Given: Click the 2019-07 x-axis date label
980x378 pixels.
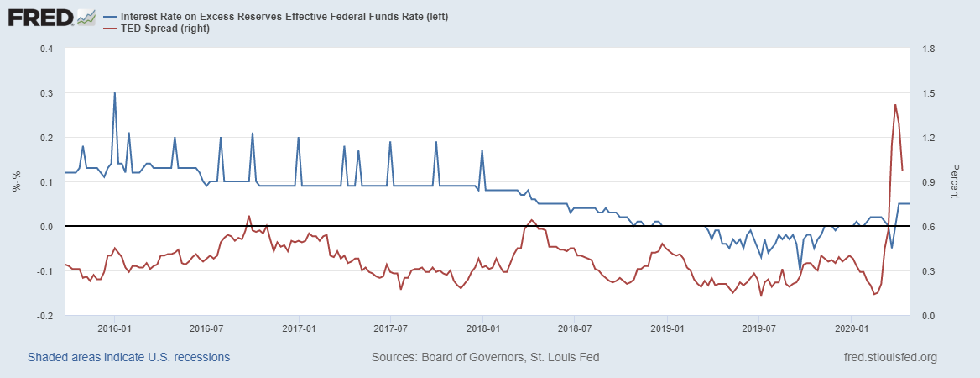Looking at the screenshot, I should coord(758,328).
